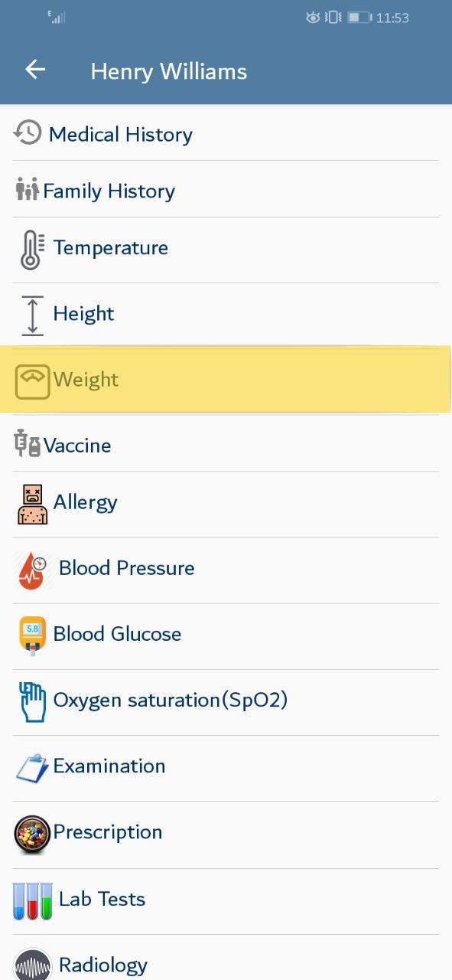Tap the battery icon in status bar
Image resolution: width=452 pixels, height=980 pixels.
point(359,17)
